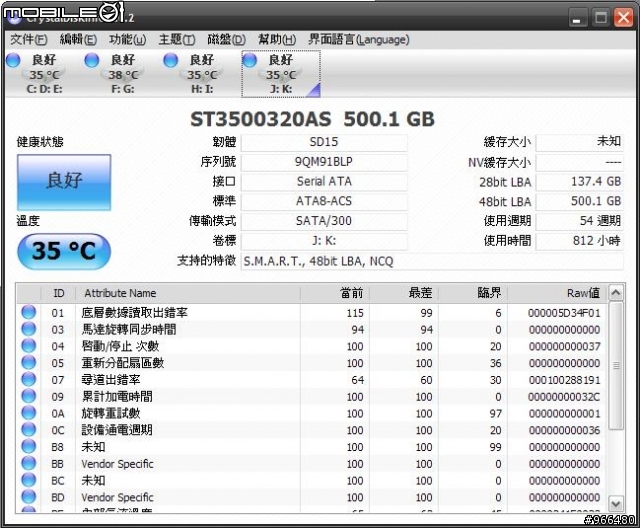Select the 累計加電時間 attribute row
The image size is (640, 528).
312,397
